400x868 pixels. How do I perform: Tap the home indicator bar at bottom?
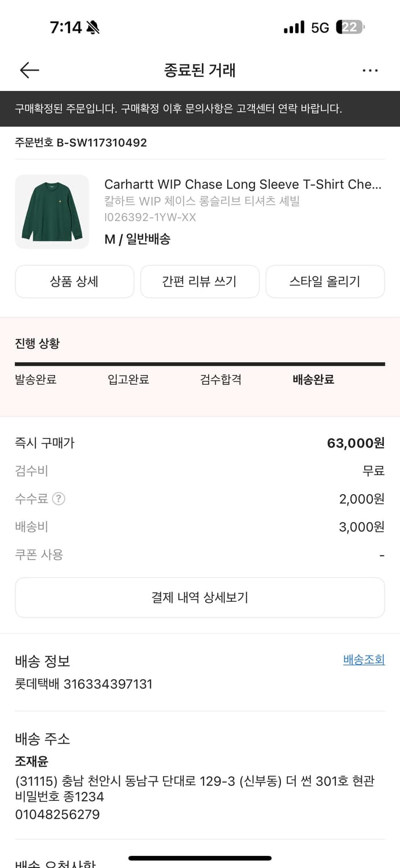(x=200, y=859)
